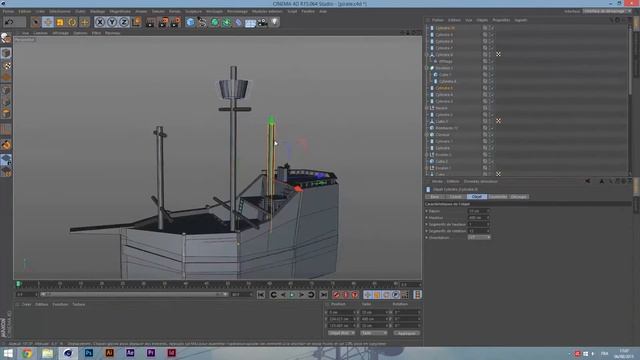Switch to the Couvercles attribute tab

point(498,197)
